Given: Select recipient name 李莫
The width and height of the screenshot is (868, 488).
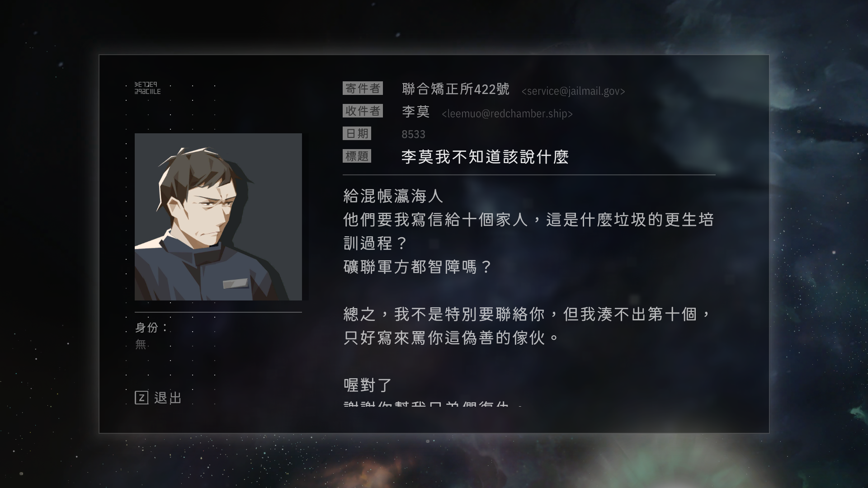Looking at the screenshot, I should 416,112.
